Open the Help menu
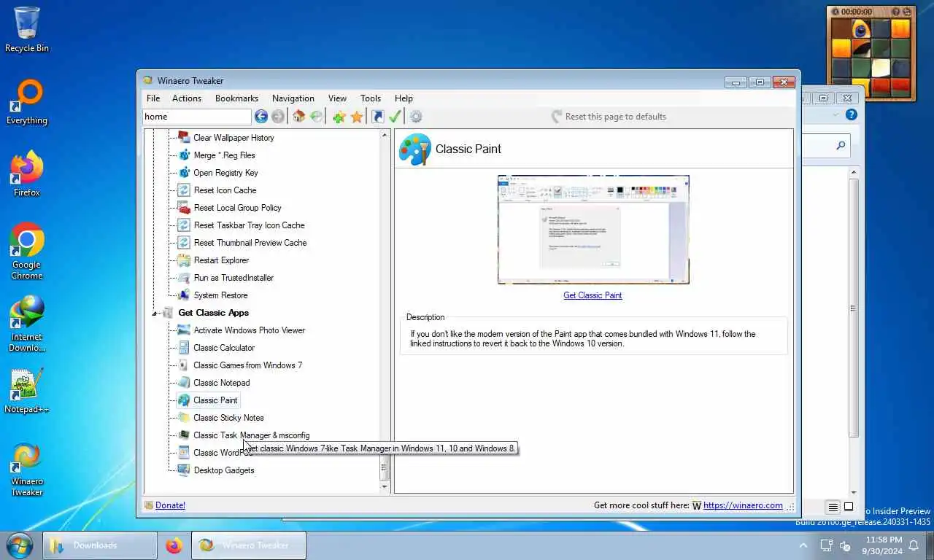 coord(404,98)
